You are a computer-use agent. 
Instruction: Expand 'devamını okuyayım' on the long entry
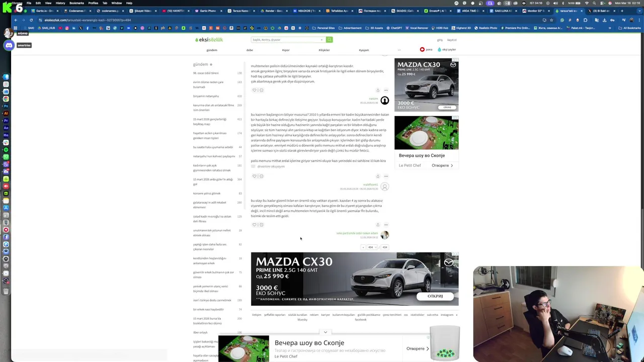point(271,166)
